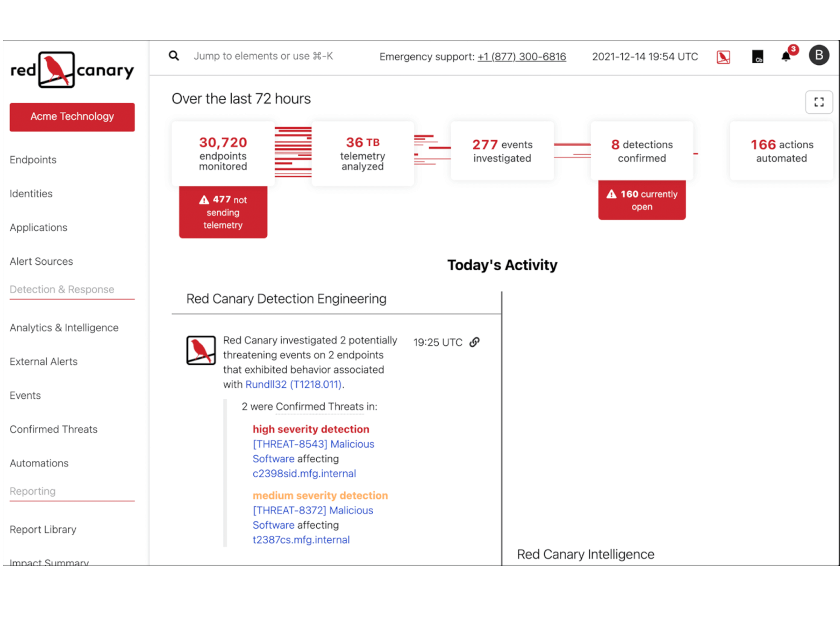840x630 pixels.
Task: Open the Rundll32 (T1218.011) link
Action: point(293,384)
